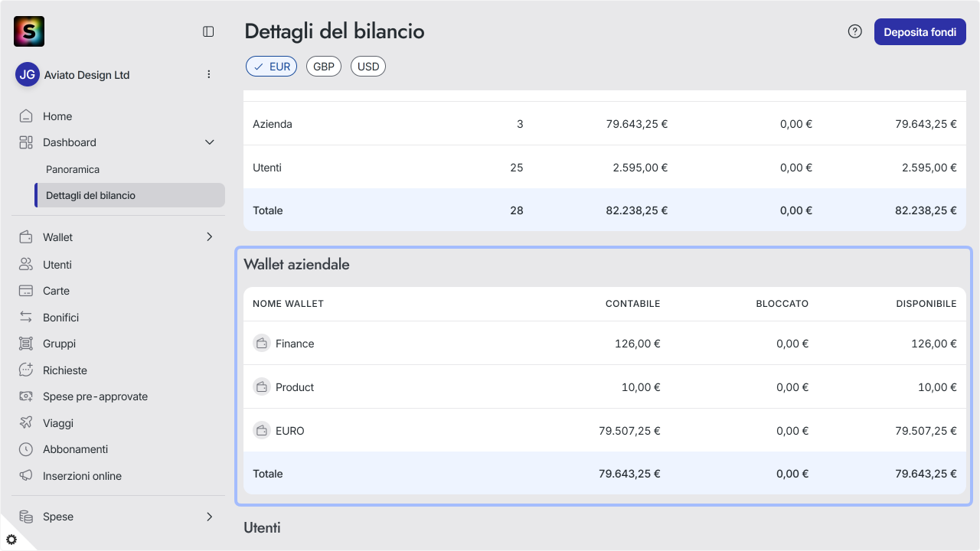Screen dimensions: 980x551
Task: Open the JG account avatar
Action: pyautogui.click(x=28, y=74)
